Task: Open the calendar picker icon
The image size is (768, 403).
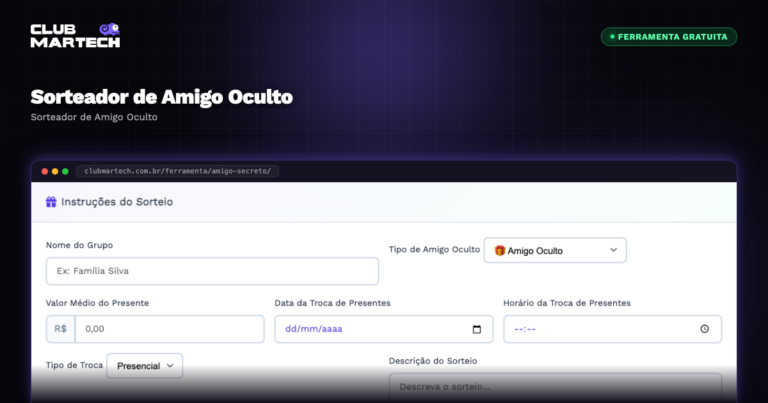Action: pos(477,329)
